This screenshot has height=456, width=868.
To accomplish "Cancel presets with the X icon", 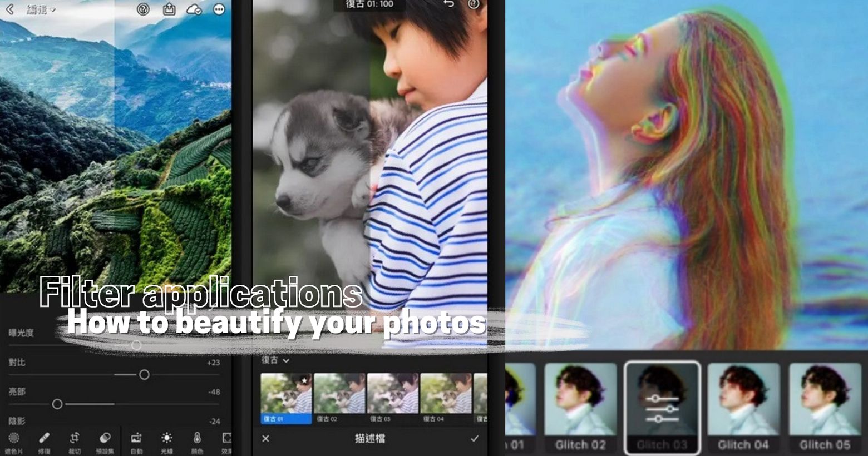I will coord(266,439).
